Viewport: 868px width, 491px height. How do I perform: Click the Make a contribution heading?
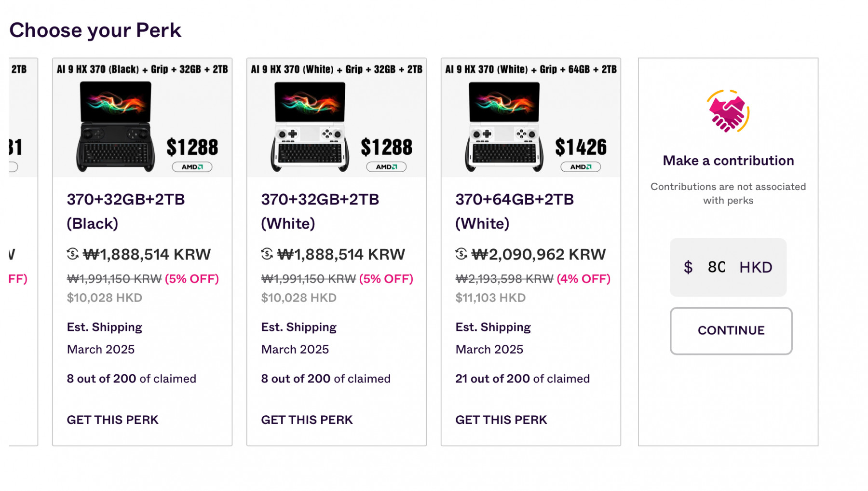[x=728, y=161]
